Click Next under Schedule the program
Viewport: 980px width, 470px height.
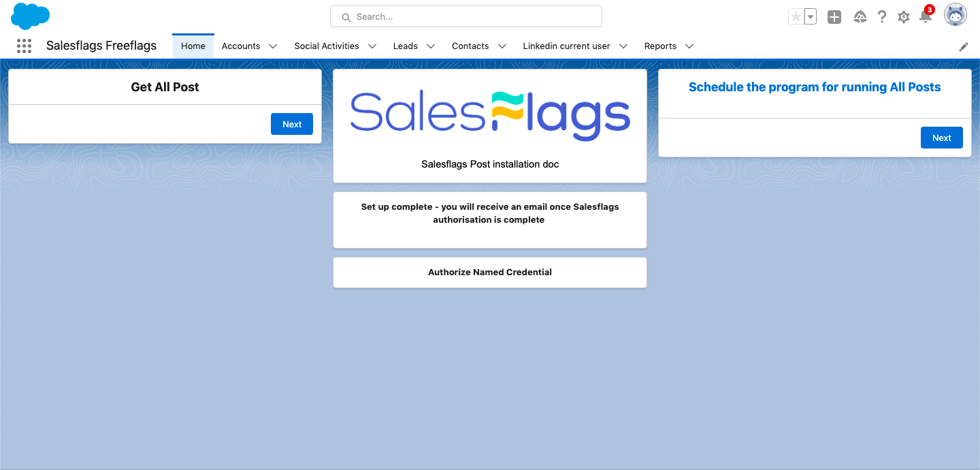click(x=942, y=138)
